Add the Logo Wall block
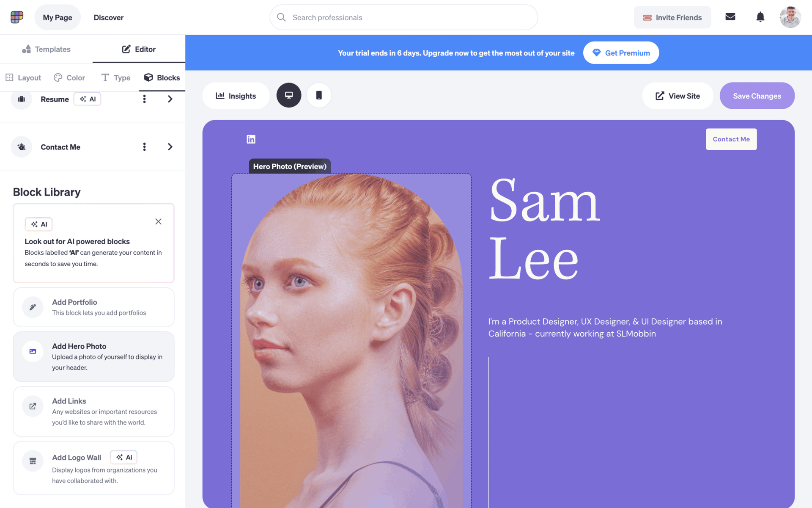812x508 pixels. point(93,468)
